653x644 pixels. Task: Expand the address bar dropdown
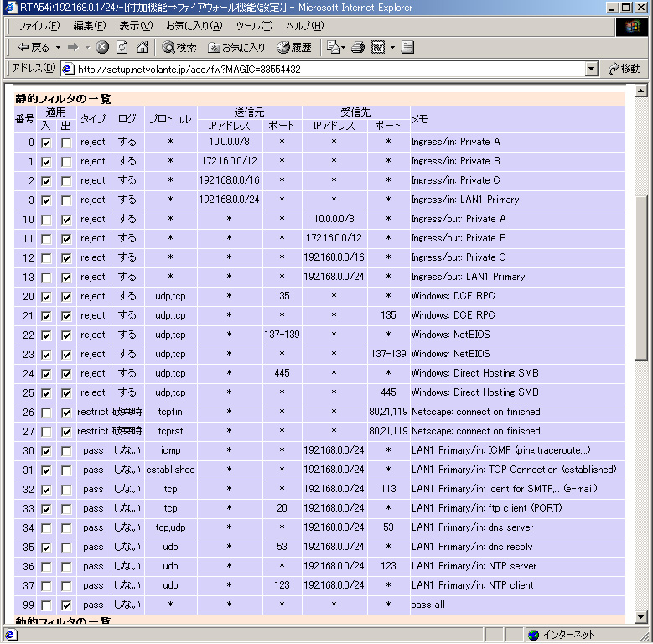pyautogui.click(x=592, y=69)
